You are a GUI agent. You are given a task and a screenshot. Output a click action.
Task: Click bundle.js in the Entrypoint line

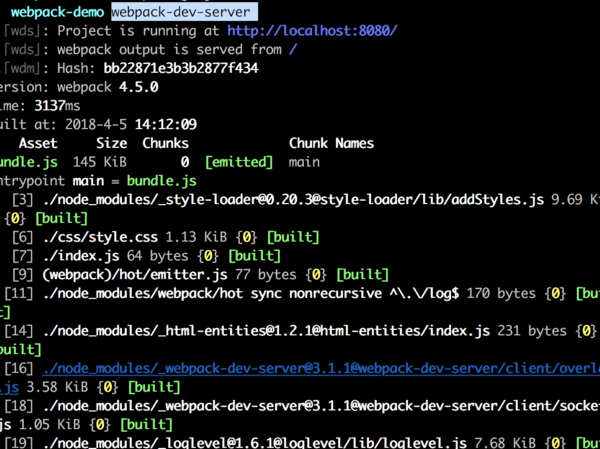coord(161,181)
